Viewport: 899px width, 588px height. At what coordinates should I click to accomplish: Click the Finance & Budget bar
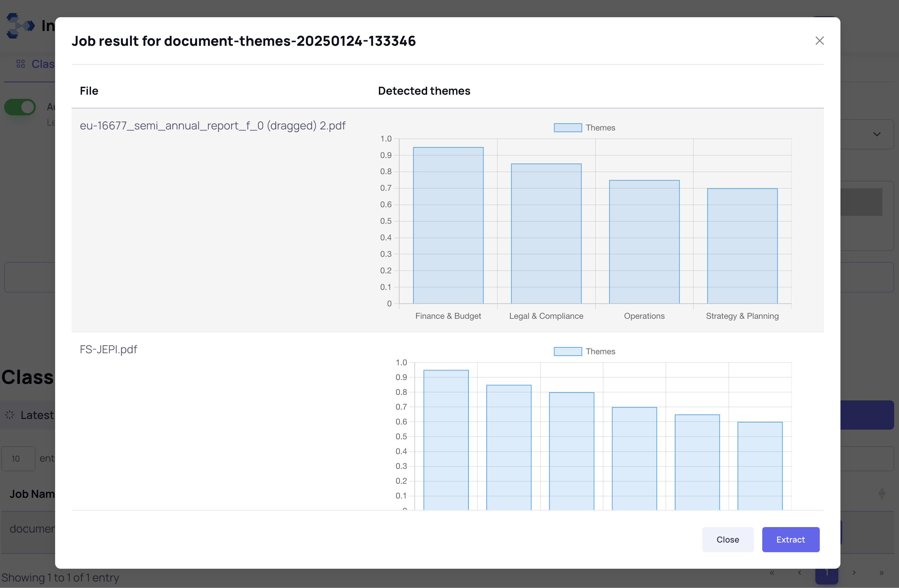[448, 227]
